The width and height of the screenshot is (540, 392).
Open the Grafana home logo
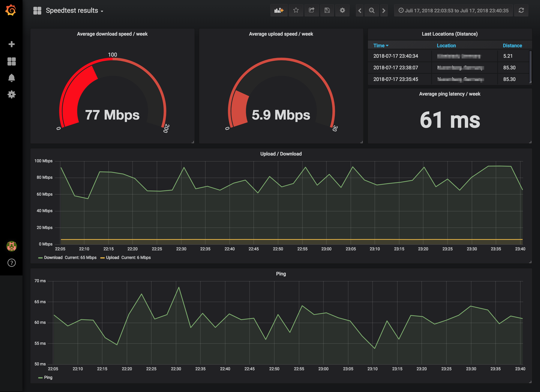pos(11,10)
